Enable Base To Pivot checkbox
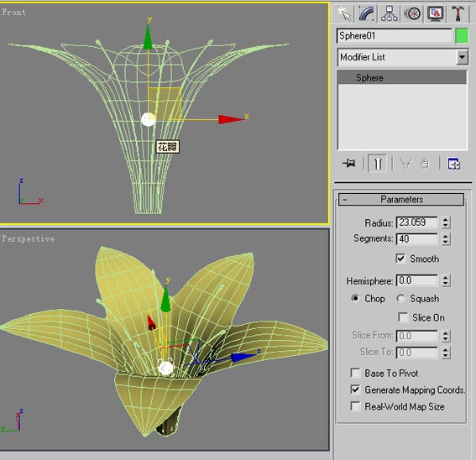476x460 pixels. [x=355, y=373]
